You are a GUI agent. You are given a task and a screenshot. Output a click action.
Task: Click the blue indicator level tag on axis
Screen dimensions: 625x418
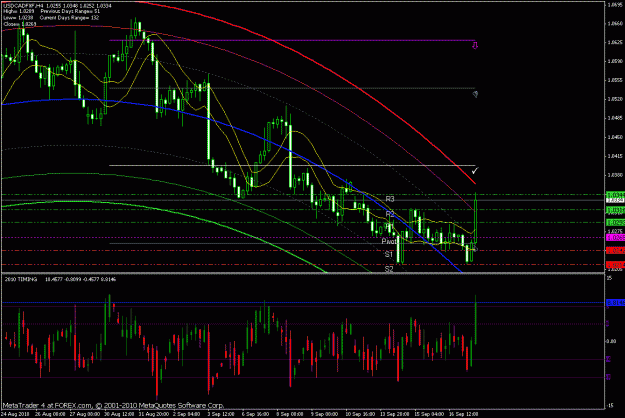tap(615, 303)
